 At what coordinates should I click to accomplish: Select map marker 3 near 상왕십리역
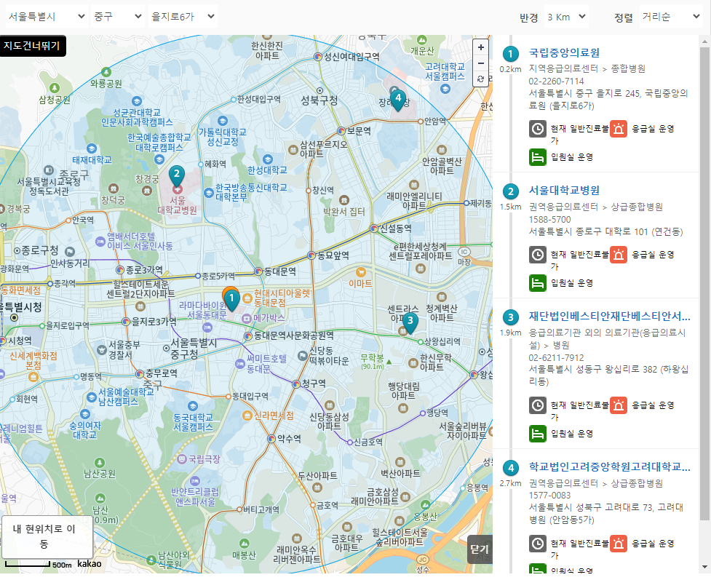(410, 322)
